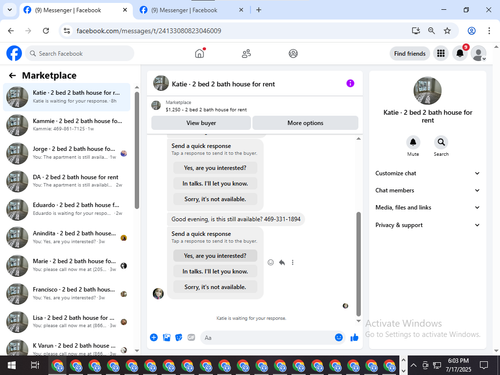Open the Groups icon in top navigation
Viewport: 500px width, 375px height.
pyautogui.click(x=293, y=53)
